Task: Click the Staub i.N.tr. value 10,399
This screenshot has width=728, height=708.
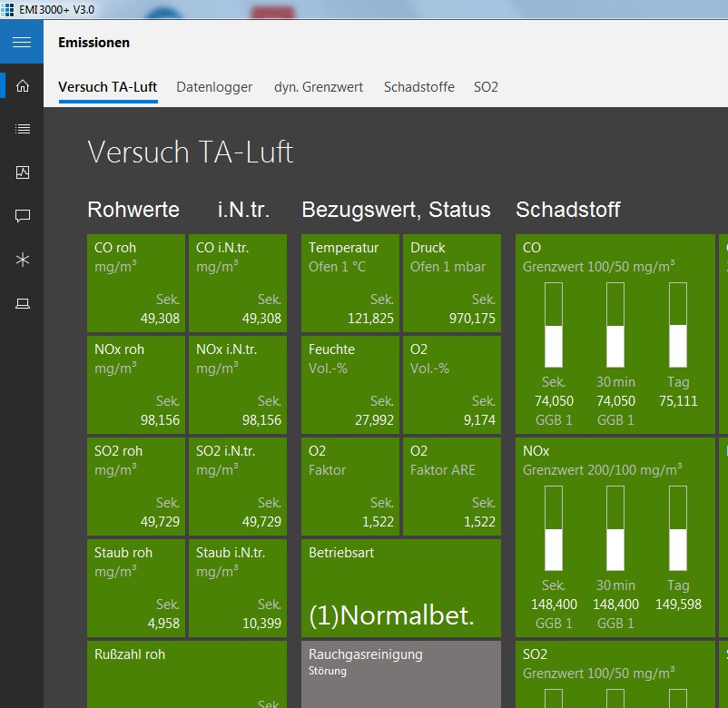Action: 261,623
